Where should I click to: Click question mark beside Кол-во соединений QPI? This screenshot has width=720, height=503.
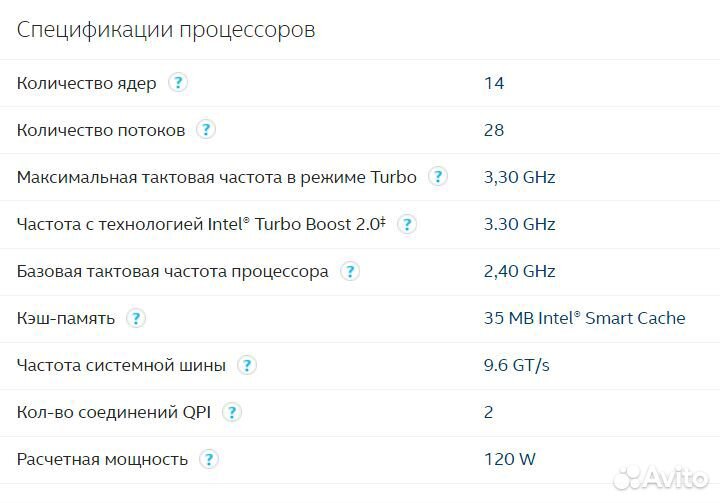[x=232, y=412]
